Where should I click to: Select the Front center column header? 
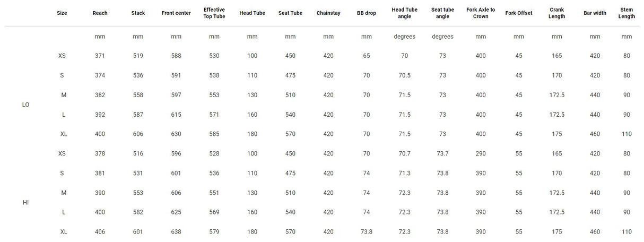(176, 13)
